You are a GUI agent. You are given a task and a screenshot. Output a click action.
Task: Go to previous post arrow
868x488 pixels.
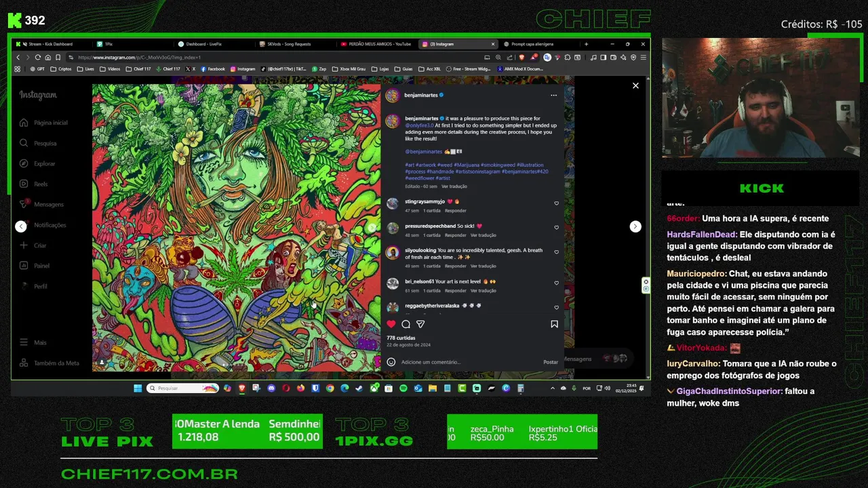21,226
